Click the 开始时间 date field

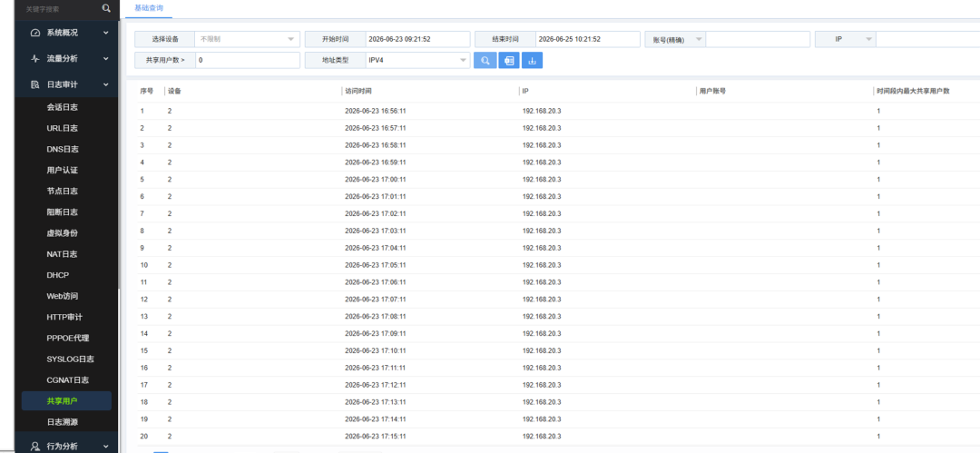pyautogui.click(x=417, y=39)
